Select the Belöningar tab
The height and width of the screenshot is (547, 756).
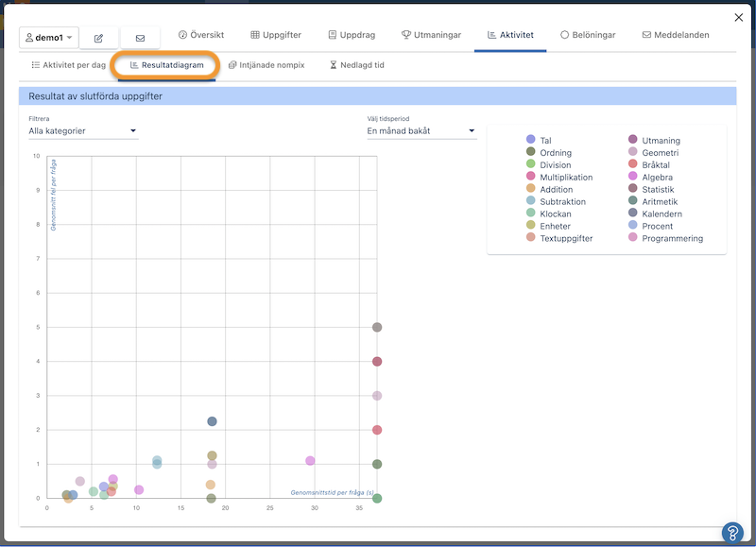point(588,35)
